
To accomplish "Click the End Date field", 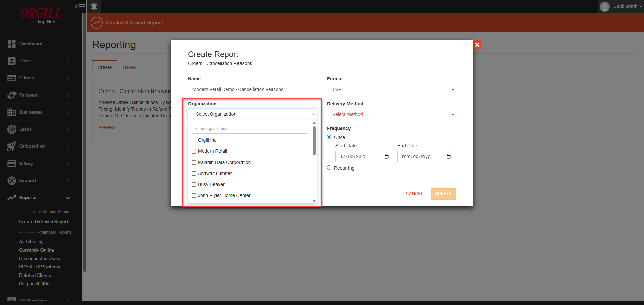I will (x=427, y=157).
